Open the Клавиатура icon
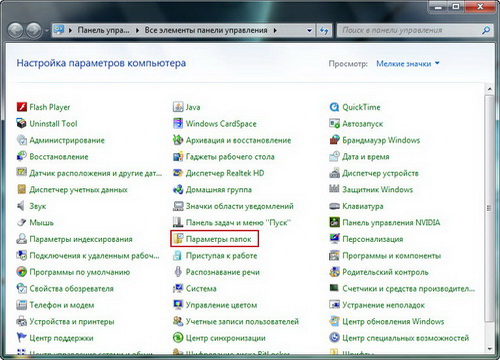 coord(334,206)
